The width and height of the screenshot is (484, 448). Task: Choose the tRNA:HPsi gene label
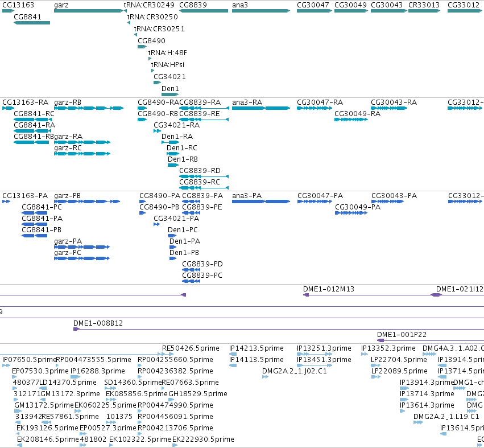coord(168,64)
